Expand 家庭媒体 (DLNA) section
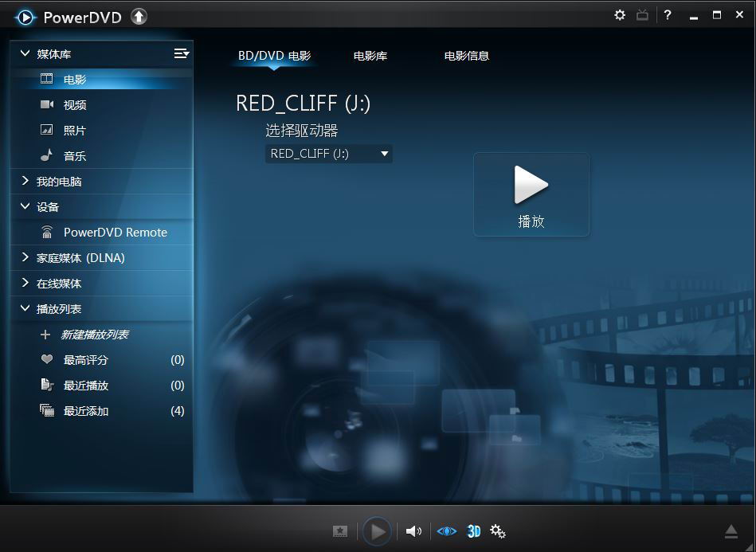This screenshot has height=552, width=756. [x=25, y=257]
